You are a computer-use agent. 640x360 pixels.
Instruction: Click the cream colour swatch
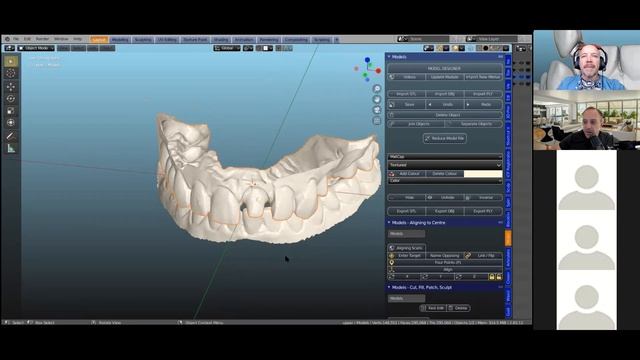click(x=483, y=174)
